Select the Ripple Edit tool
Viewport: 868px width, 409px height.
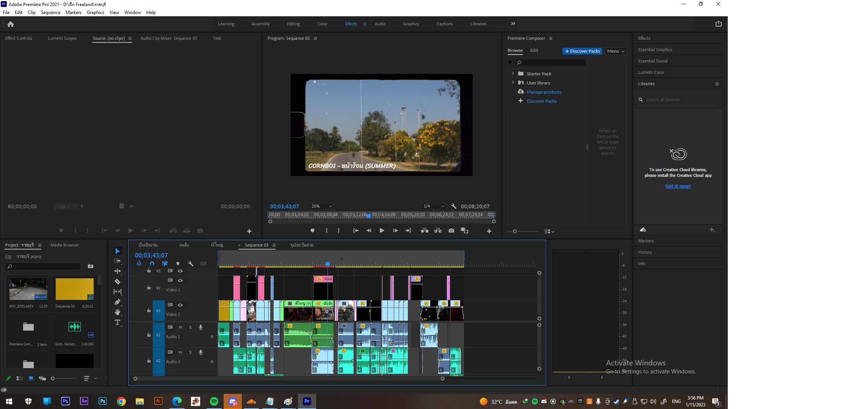click(118, 271)
